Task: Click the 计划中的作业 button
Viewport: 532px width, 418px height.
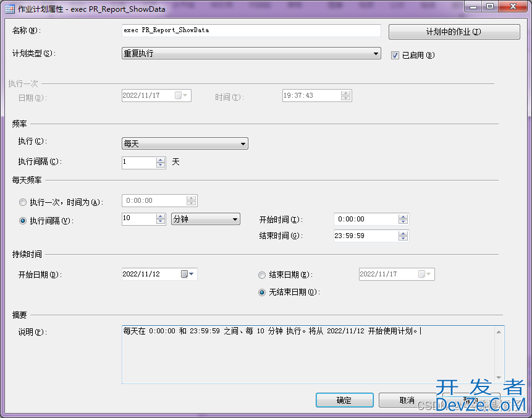Action: click(x=454, y=32)
